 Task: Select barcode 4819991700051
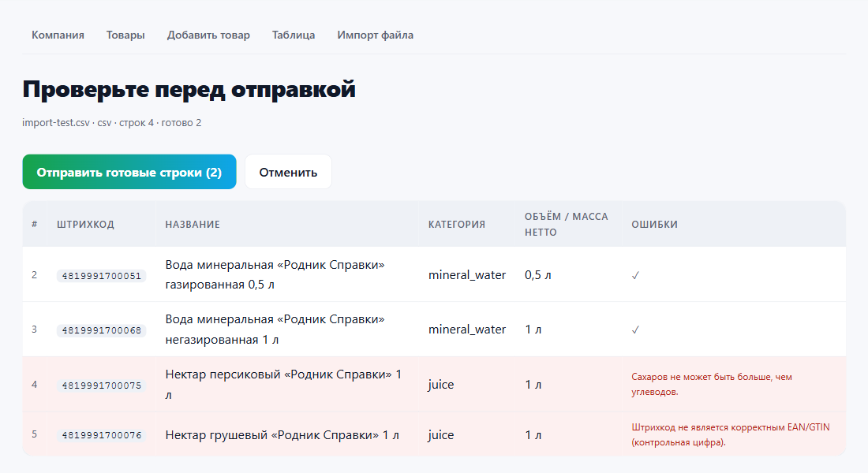tap(101, 275)
